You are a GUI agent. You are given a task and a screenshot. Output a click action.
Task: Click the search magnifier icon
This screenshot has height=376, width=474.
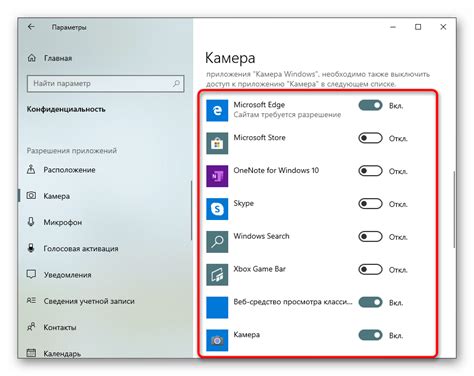pyautogui.click(x=176, y=83)
